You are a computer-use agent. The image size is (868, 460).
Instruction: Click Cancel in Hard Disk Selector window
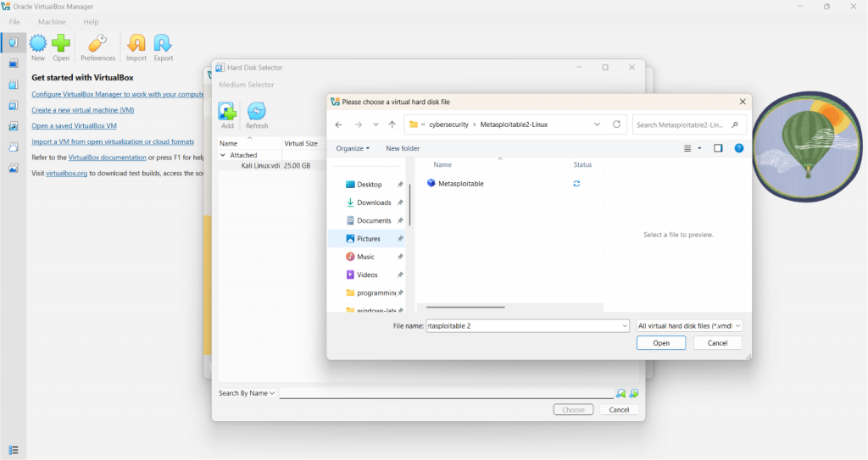pyautogui.click(x=619, y=410)
